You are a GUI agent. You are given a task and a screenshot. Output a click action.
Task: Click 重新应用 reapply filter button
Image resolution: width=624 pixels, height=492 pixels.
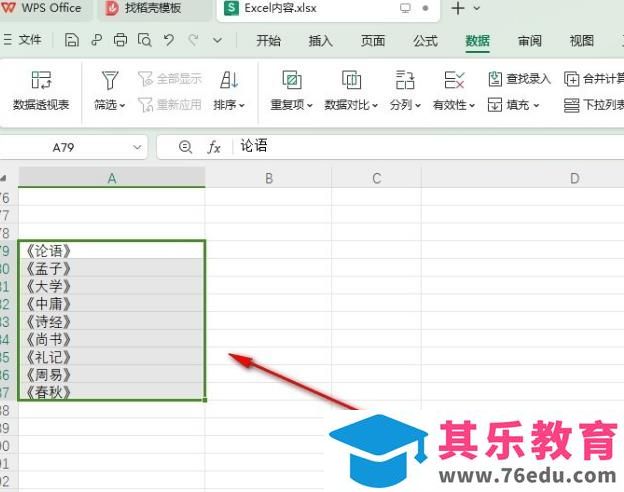pos(170,105)
